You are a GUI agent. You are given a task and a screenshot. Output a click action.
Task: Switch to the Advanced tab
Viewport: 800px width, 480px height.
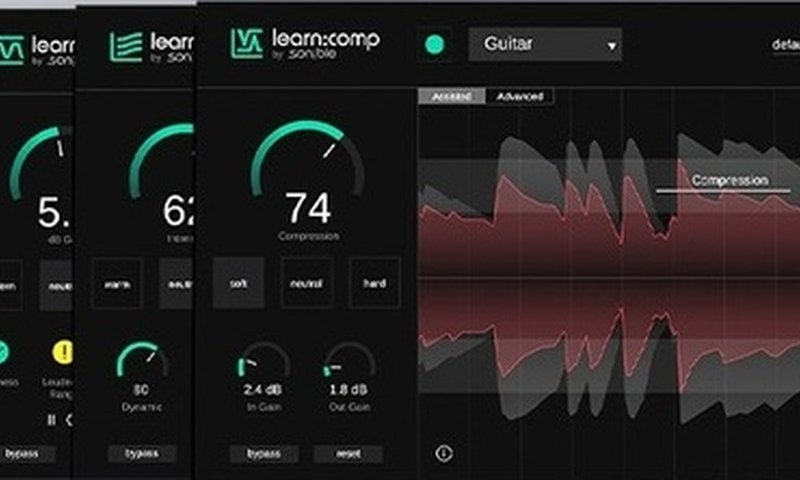[x=519, y=96]
